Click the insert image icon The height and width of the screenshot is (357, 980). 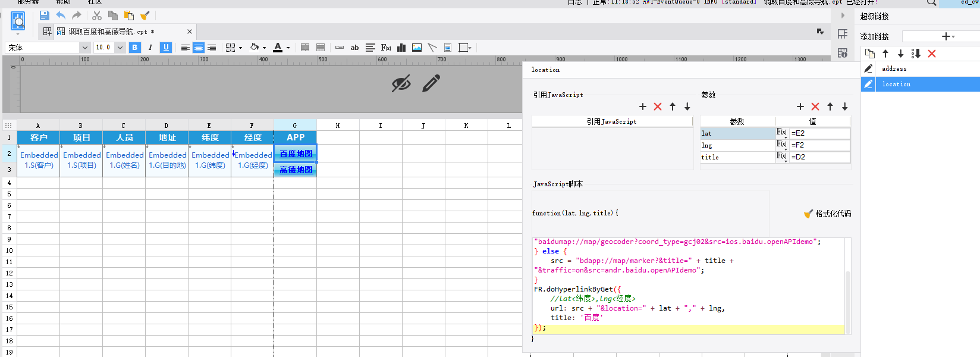coord(417,48)
